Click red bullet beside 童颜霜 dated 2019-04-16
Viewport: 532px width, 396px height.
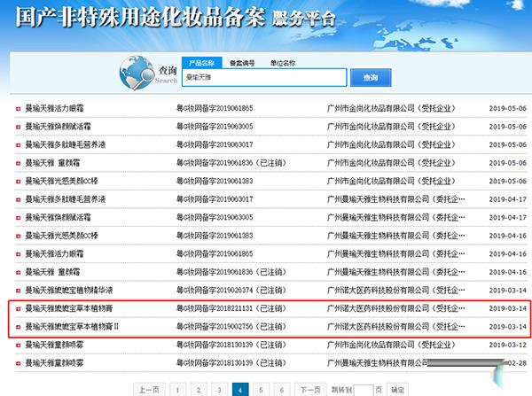point(19,273)
